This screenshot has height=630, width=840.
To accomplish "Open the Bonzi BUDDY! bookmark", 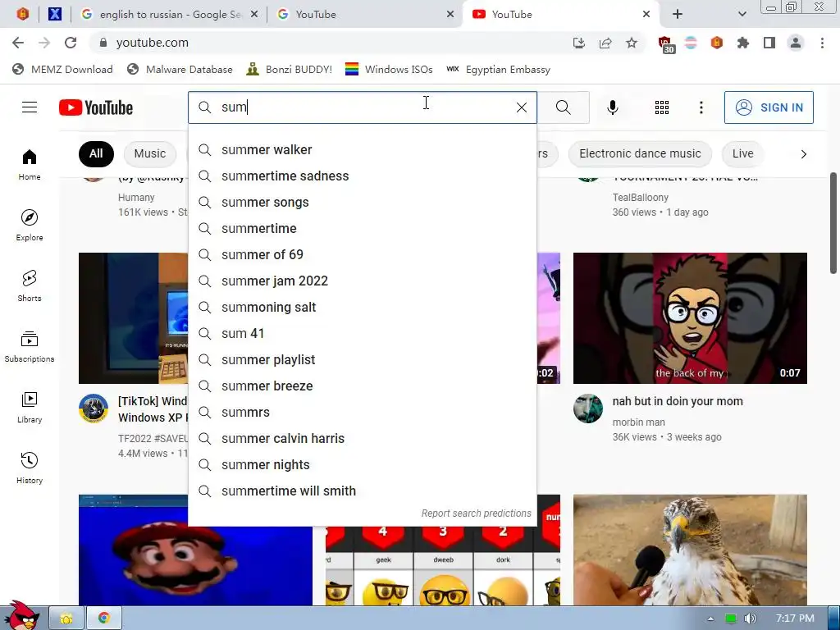I will (x=289, y=69).
